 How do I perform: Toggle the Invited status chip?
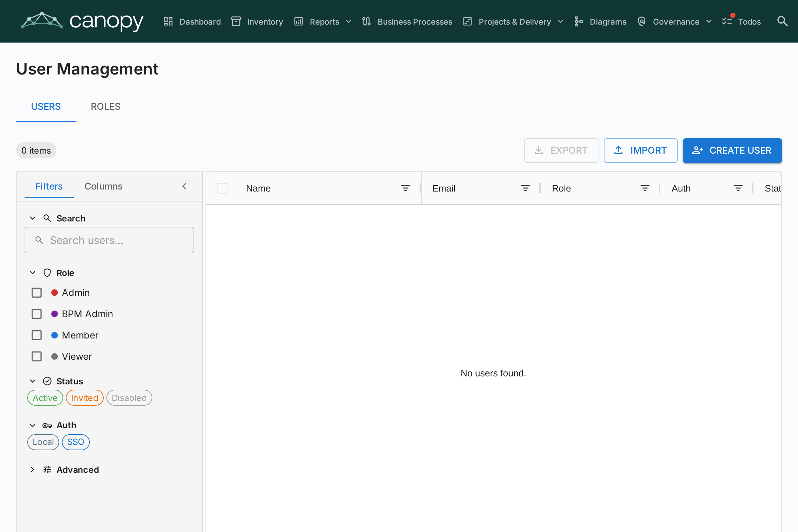[x=84, y=398]
